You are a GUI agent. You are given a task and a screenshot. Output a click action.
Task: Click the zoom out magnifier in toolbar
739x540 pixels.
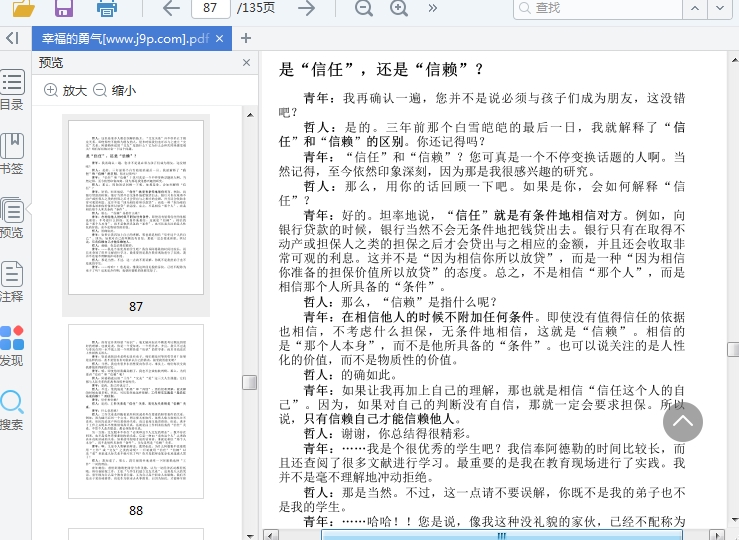click(364, 8)
